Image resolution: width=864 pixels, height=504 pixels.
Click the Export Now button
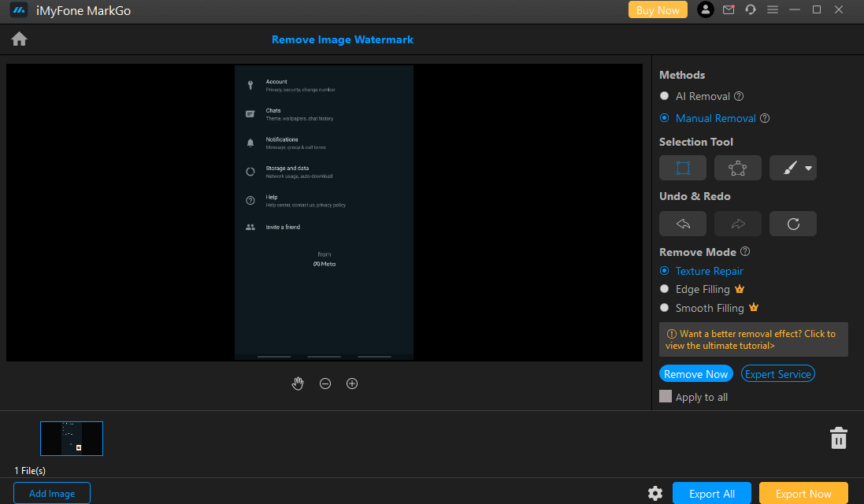coord(803,494)
